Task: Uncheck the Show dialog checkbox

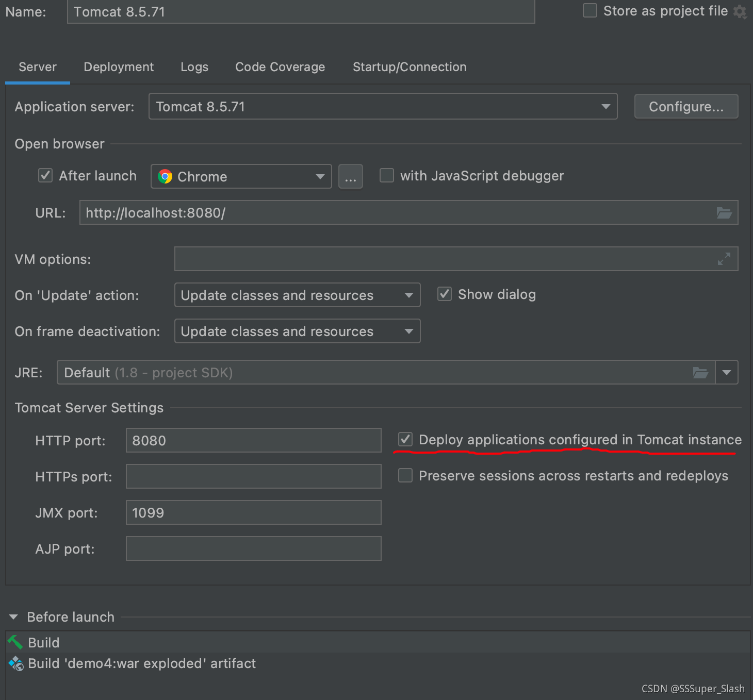Action: click(445, 294)
